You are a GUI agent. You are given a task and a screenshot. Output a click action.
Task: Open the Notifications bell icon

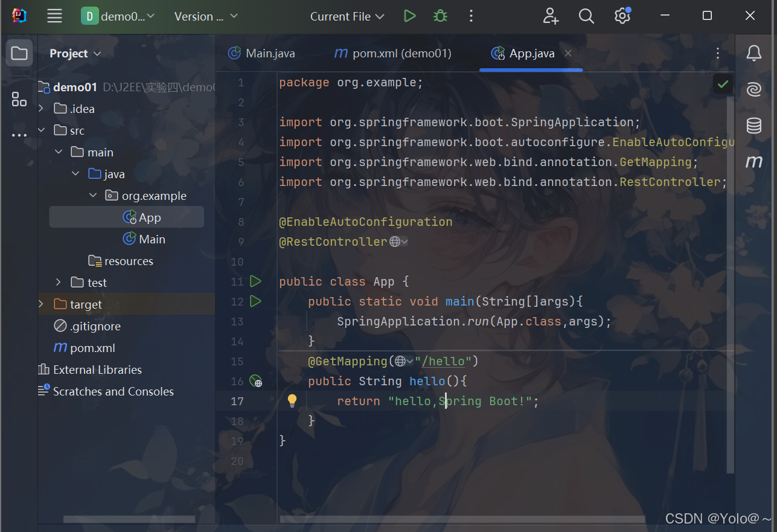(x=754, y=54)
